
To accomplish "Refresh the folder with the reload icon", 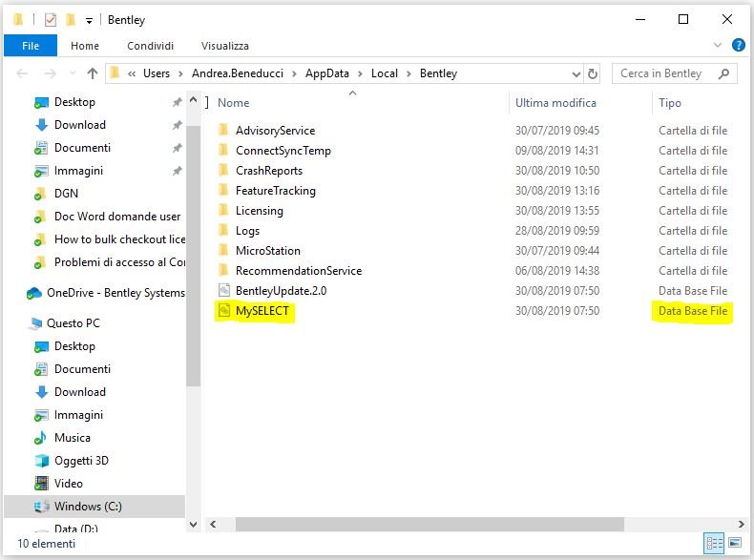I will pyautogui.click(x=593, y=74).
